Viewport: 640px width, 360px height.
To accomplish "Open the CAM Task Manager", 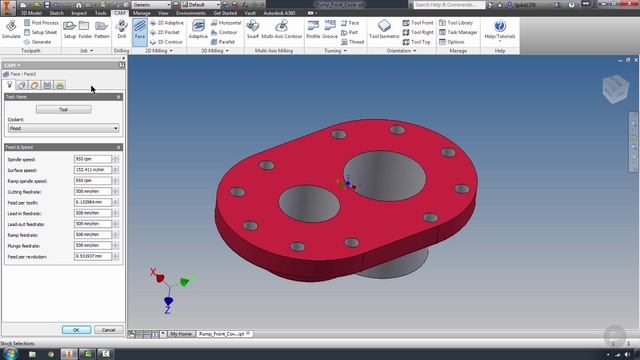I will point(458,32).
